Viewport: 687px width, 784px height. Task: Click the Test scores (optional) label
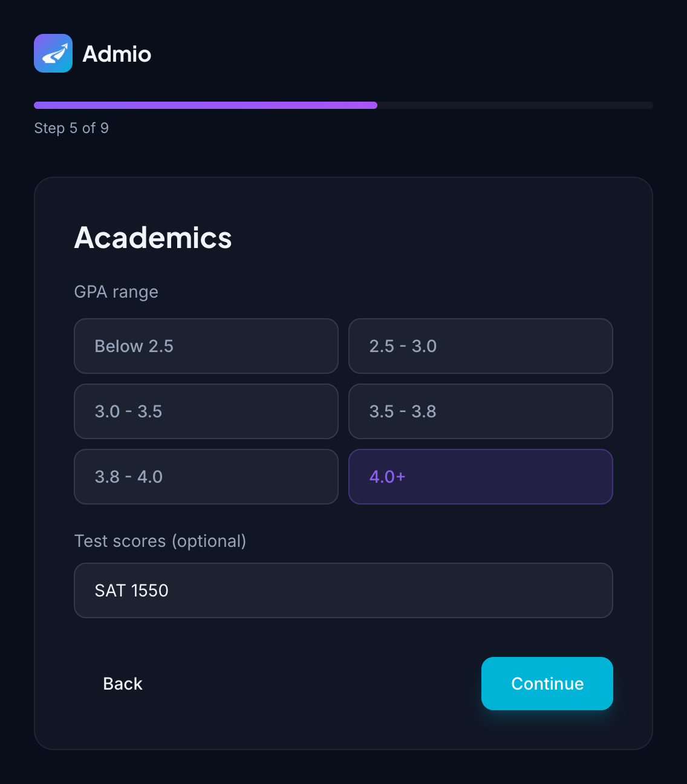coord(160,541)
